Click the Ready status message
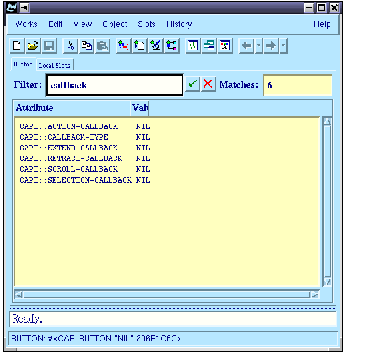The width and height of the screenshot is (379, 360). tap(27, 319)
